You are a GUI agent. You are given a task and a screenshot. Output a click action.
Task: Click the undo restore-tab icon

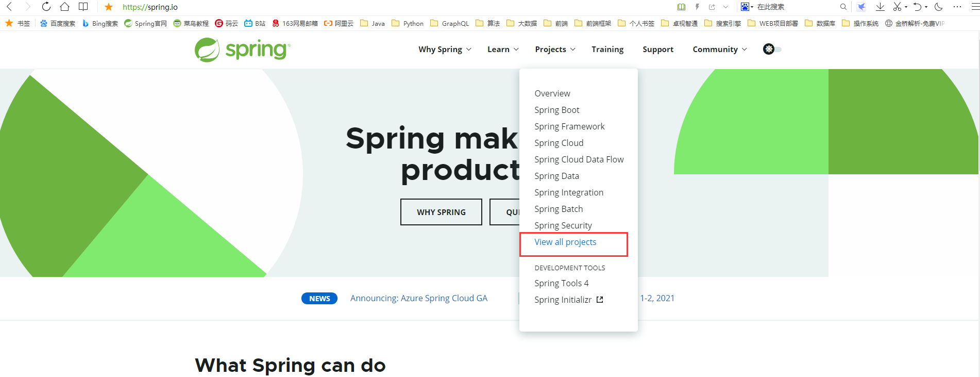pyautogui.click(x=917, y=7)
